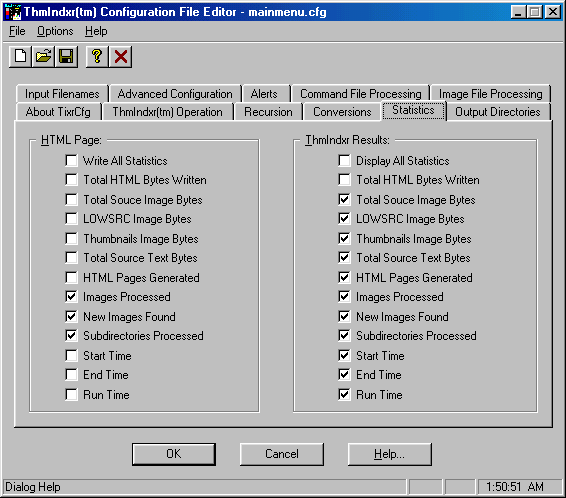Click the New file toolbar icon
The height and width of the screenshot is (498, 566).
(x=20, y=56)
